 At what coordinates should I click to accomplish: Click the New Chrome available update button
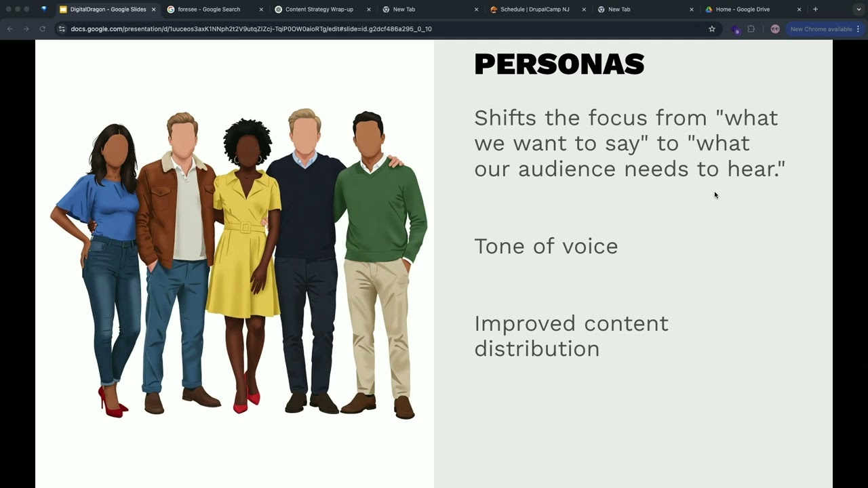821,29
